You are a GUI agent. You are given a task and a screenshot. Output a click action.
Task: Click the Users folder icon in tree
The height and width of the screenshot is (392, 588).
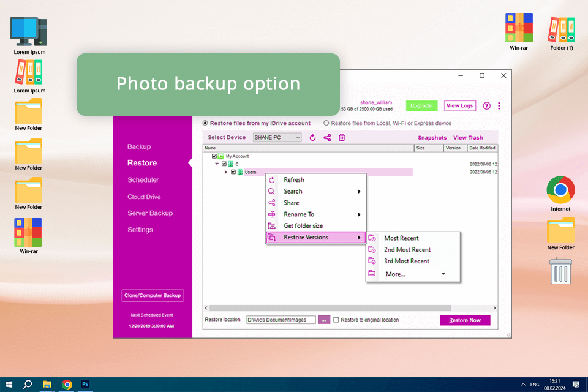[x=240, y=172]
